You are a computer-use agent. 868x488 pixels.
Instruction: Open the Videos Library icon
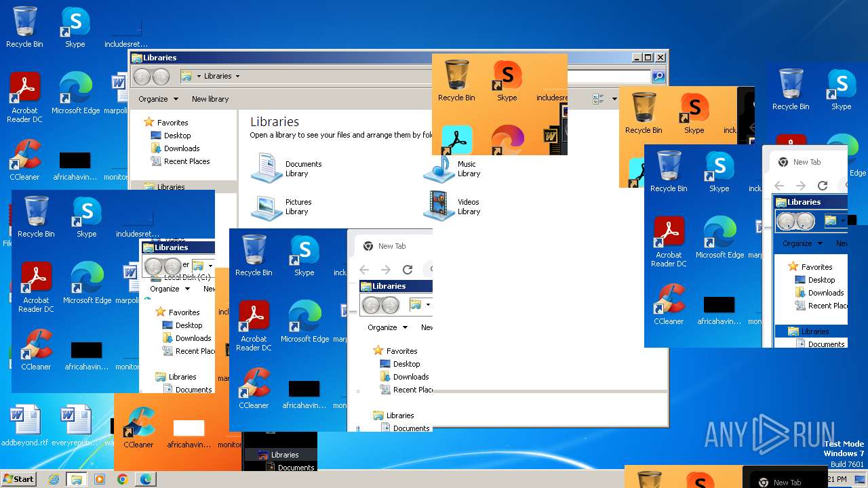(x=439, y=207)
